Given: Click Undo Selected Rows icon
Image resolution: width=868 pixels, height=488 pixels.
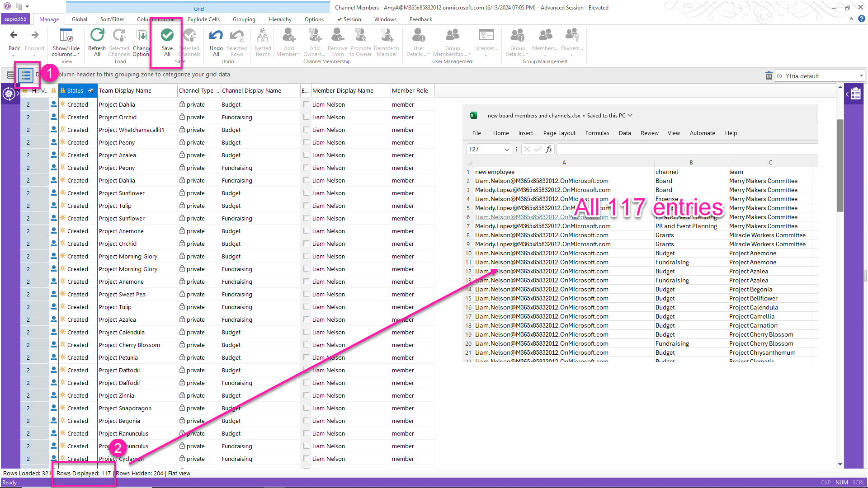Looking at the screenshot, I should [x=237, y=35].
